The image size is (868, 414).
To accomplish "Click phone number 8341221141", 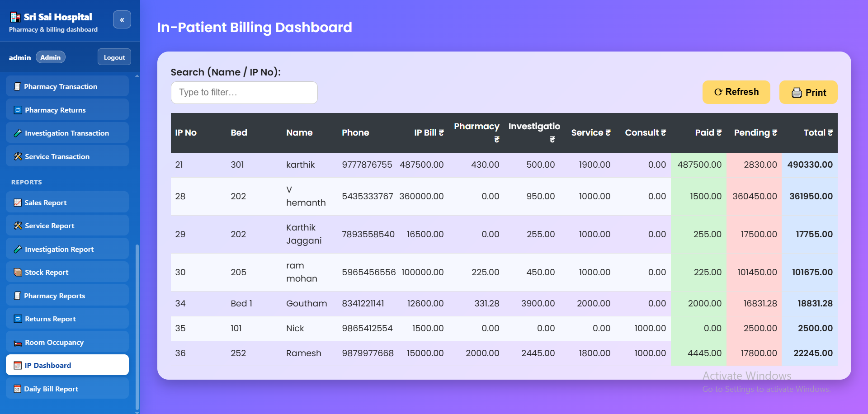I will [363, 303].
